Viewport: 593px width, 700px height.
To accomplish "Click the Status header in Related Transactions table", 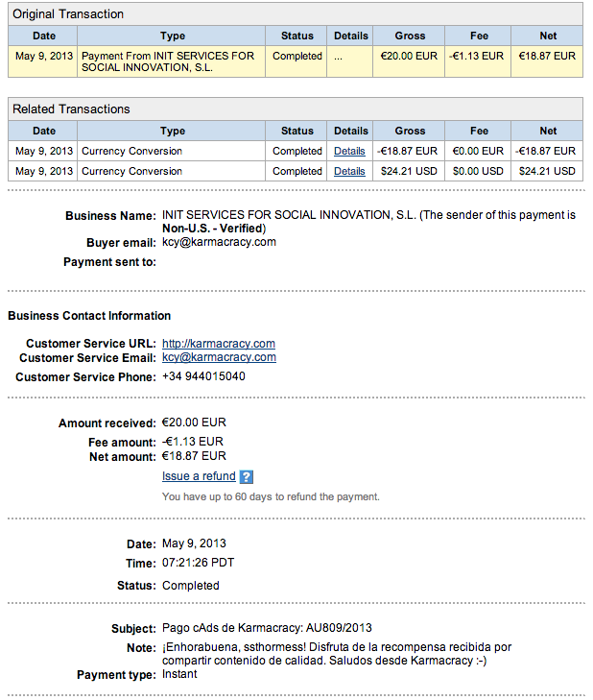I will [297, 132].
